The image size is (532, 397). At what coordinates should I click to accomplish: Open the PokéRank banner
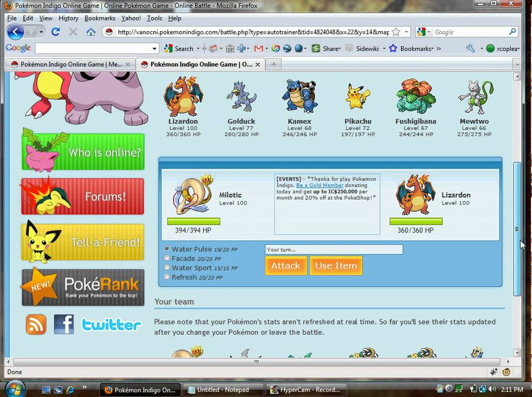point(83,287)
